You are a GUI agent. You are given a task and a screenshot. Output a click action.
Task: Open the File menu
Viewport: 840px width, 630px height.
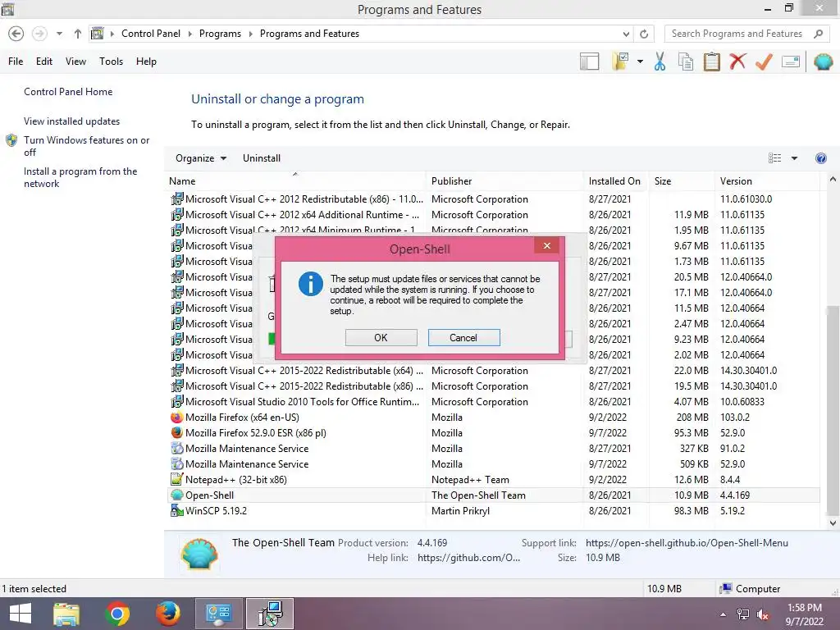click(16, 62)
